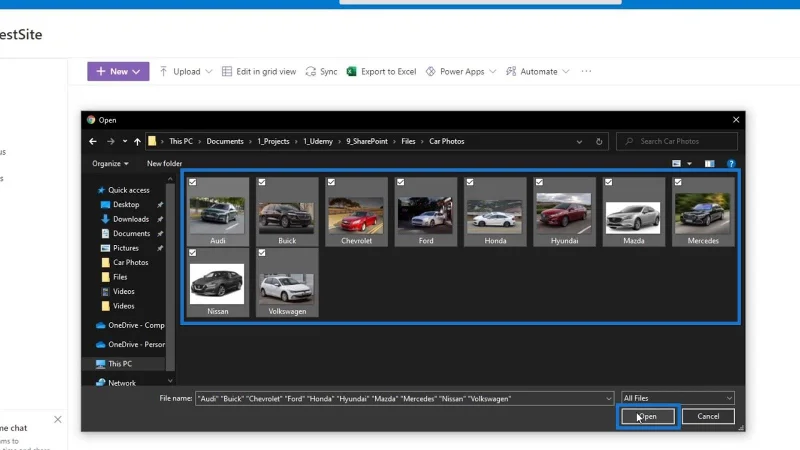Go forward using the dialog's forward arrow

click(111, 141)
